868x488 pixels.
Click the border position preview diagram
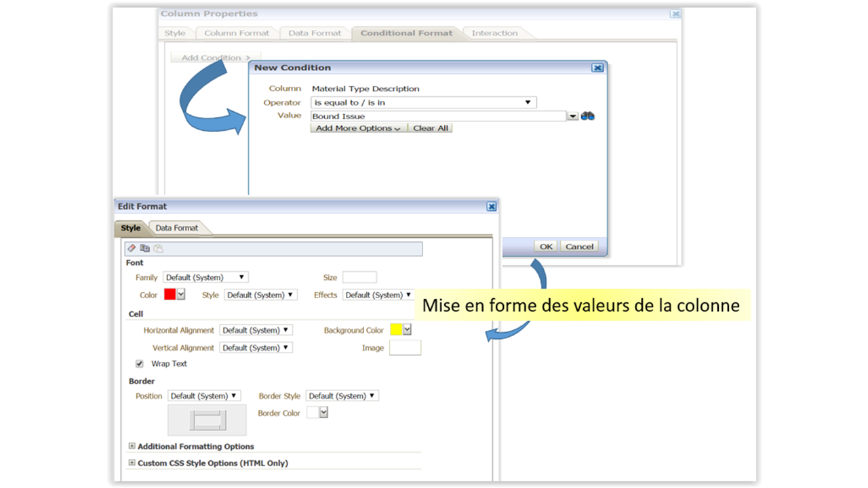208,420
